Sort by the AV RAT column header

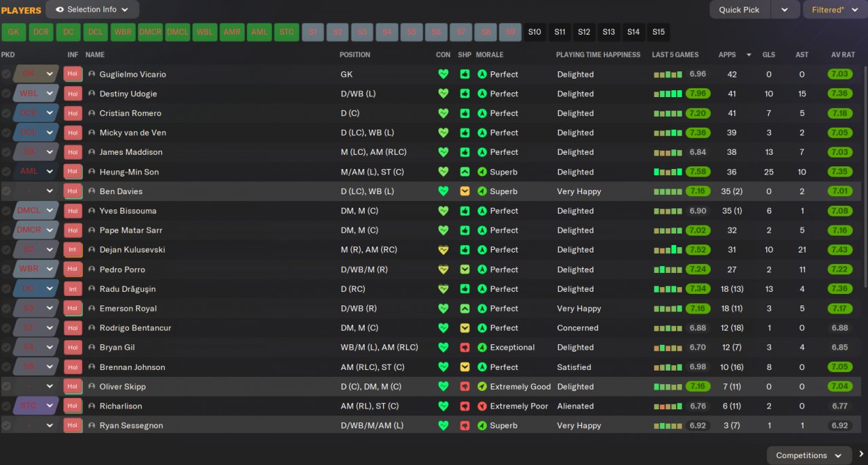coord(843,55)
